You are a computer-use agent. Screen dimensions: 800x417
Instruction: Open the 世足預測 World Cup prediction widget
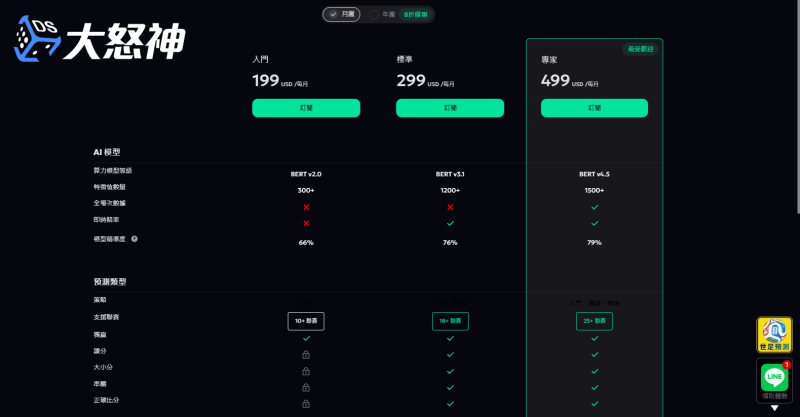774,335
